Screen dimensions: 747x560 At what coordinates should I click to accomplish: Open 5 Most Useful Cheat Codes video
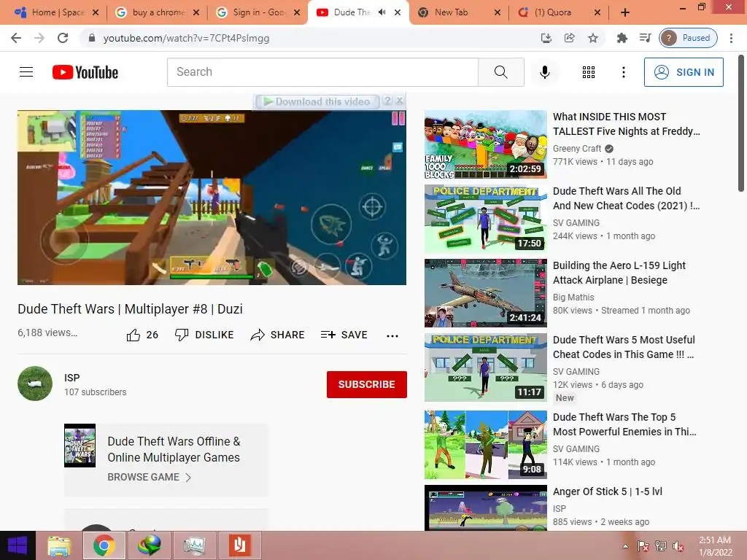(624, 347)
